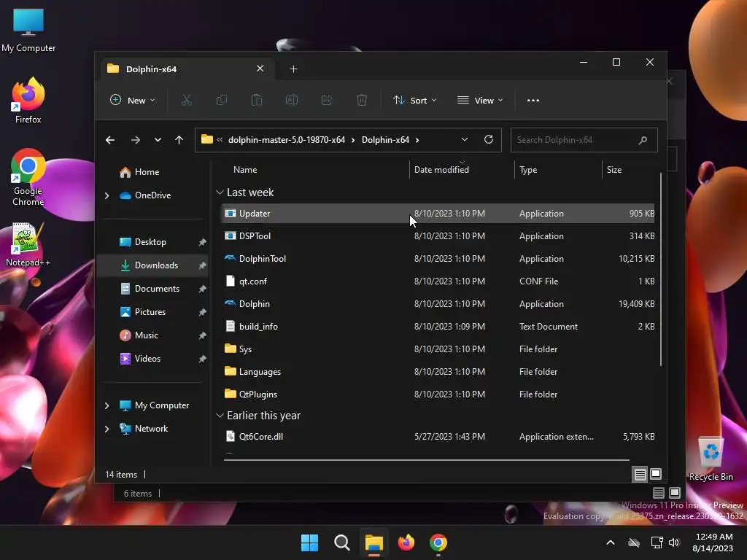Collapse the Earlier this year group
747x560 pixels.
pyautogui.click(x=220, y=416)
